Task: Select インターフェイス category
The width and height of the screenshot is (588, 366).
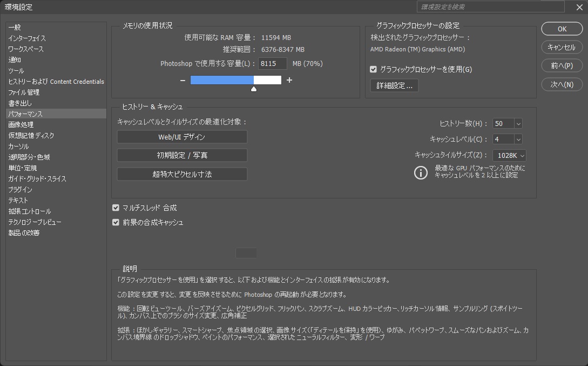Action: (x=56, y=38)
